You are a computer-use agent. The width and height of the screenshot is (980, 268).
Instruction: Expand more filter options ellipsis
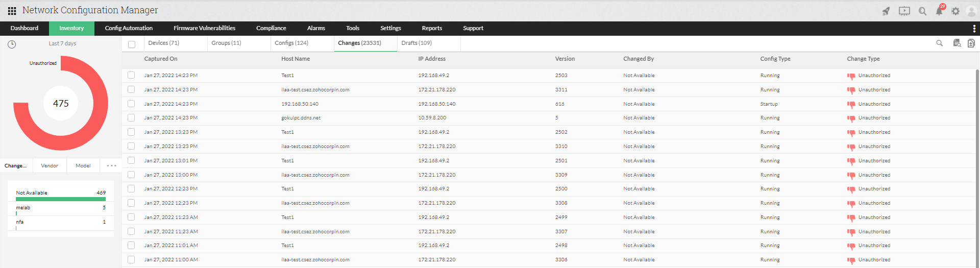111,166
